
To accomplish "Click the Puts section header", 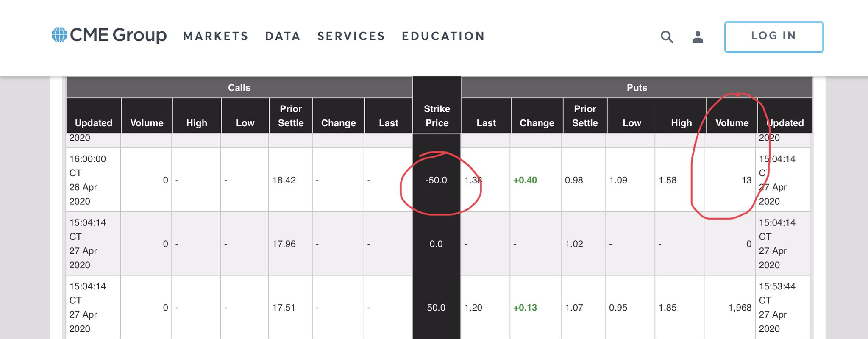I will tap(637, 88).
